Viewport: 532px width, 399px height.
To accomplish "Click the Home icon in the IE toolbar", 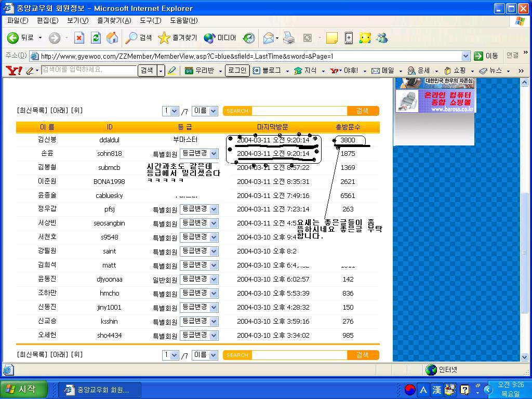I will 112,38.
